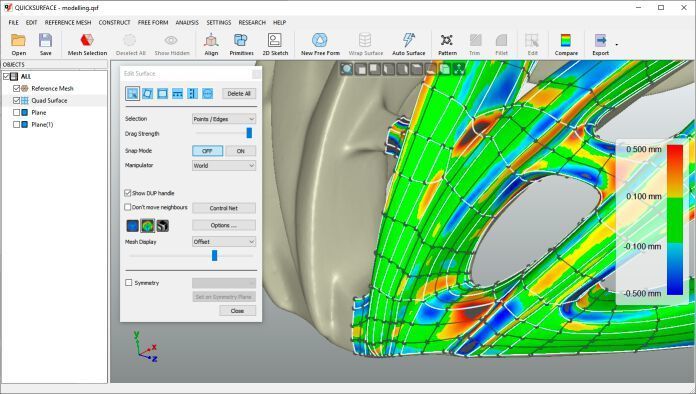The height and width of the screenshot is (394, 696).
Task: Open the Export dropdown arrow
Action: click(617, 44)
